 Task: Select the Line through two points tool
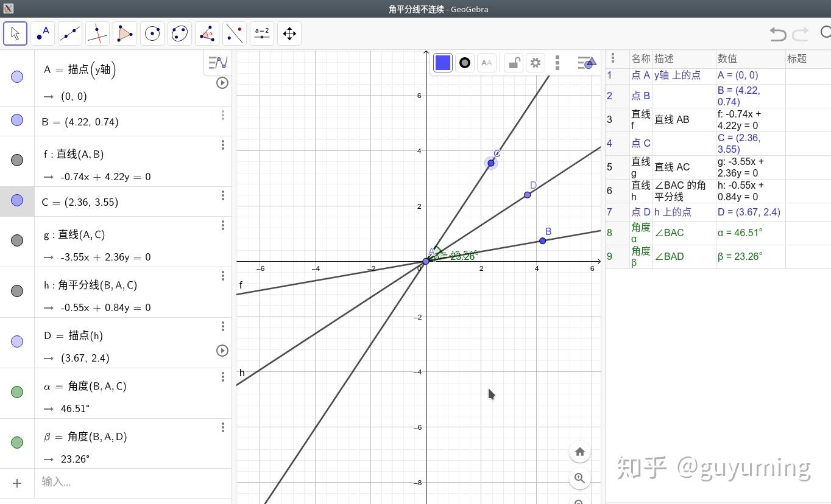click(70, 33)
